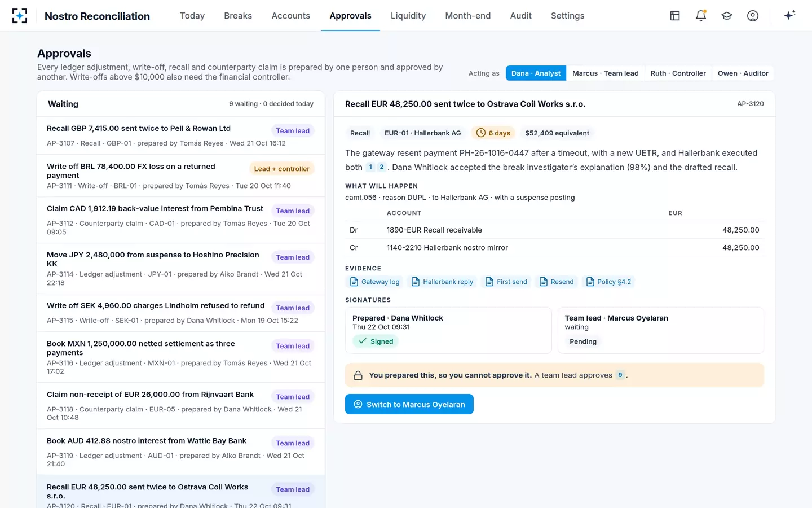
Task: Open the panel layout icon in header
Action: pos(675,16)
